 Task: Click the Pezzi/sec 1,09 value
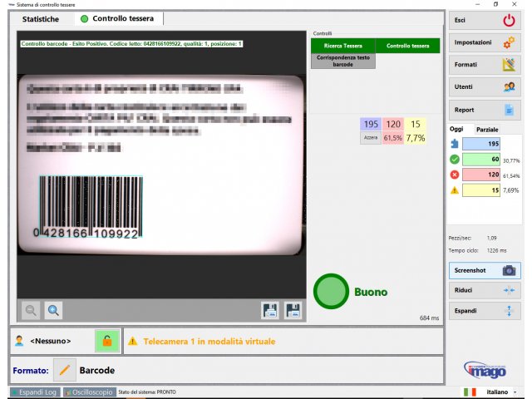click(491, 239)
